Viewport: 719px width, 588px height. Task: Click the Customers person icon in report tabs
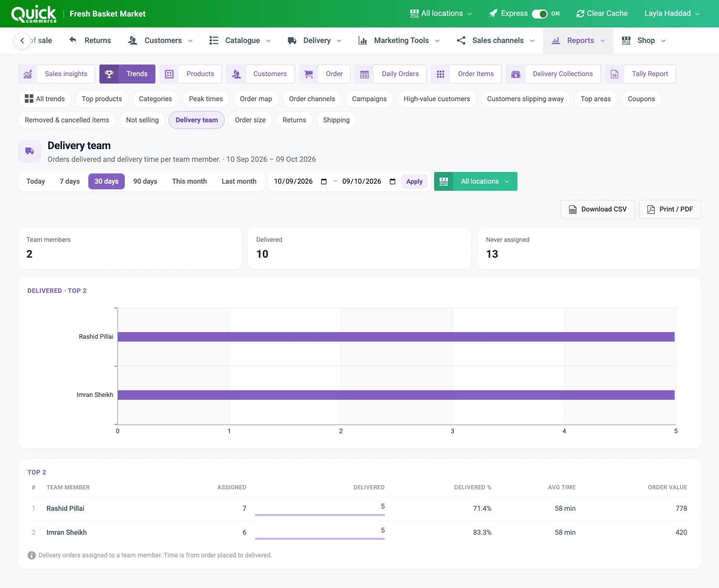(x=236, y=74)
